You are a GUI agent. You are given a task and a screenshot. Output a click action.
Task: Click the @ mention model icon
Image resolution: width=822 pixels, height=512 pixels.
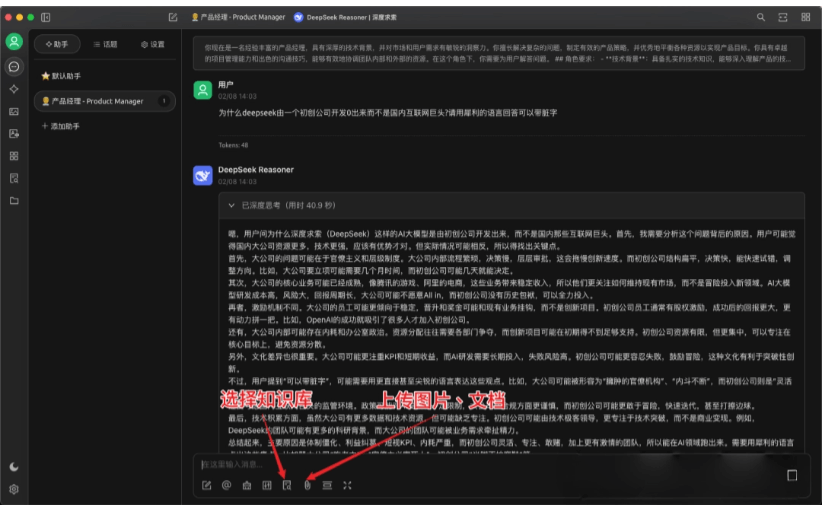pyautogui.click(x=226, y=485)
